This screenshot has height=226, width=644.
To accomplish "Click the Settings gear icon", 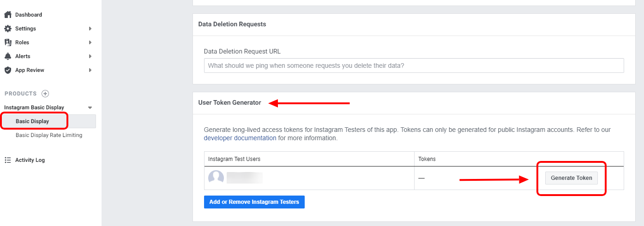I will click(7, 29).
